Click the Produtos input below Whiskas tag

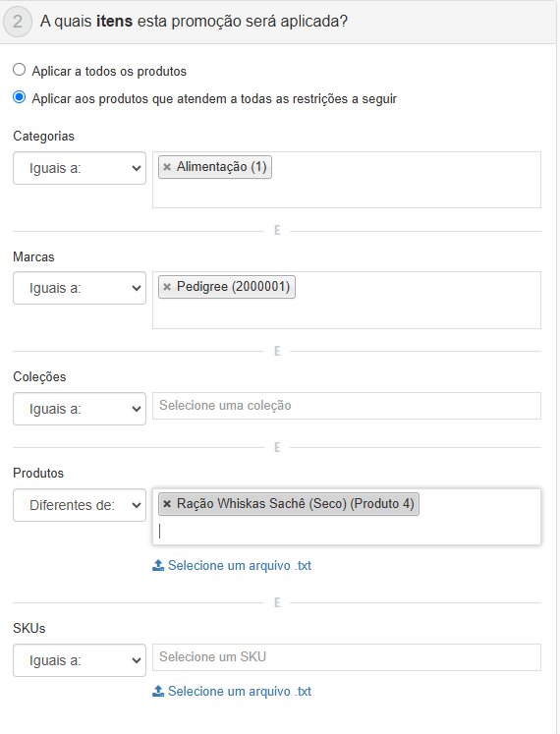pyautogui.click(x=347, y=531)
